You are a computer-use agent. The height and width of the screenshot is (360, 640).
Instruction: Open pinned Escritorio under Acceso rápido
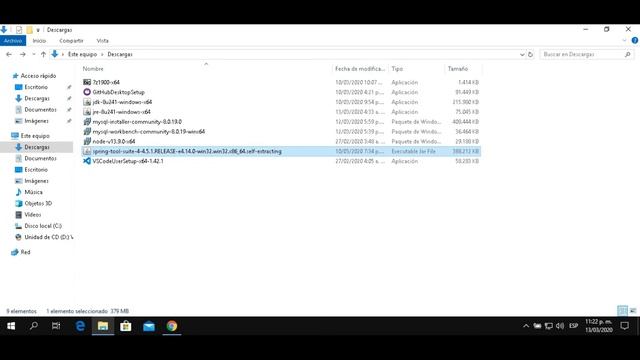click(36, 87)
